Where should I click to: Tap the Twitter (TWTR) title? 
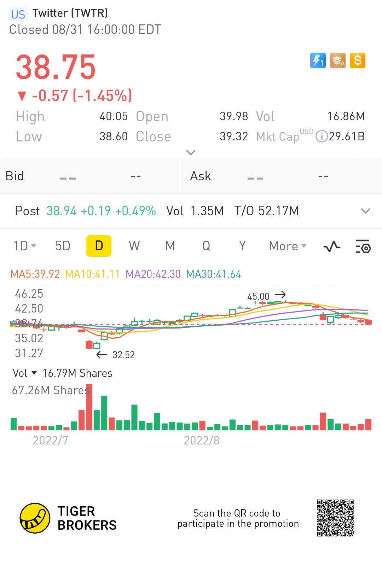click(x=70, y=13)
